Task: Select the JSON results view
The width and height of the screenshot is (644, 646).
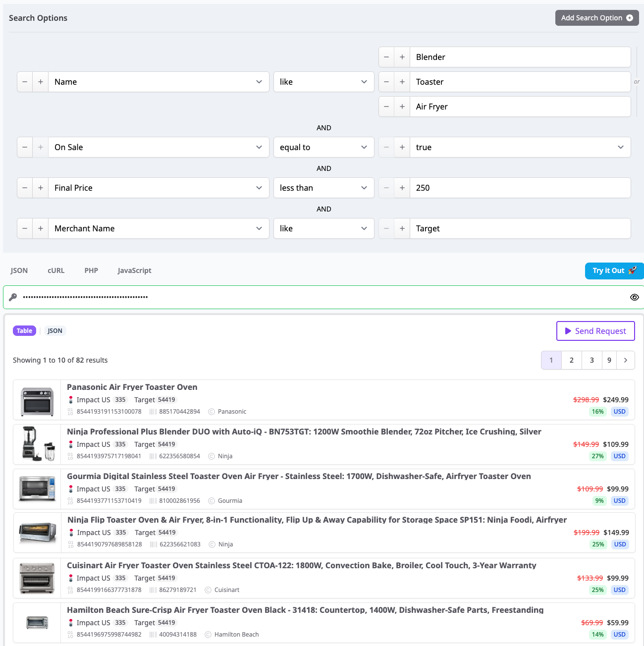Action: (x=55, y=331)
